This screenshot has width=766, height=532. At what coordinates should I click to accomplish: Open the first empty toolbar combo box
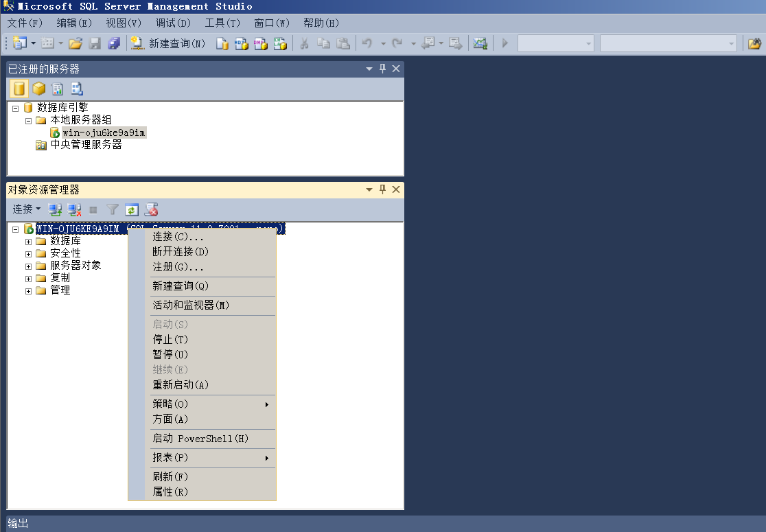click(x=556, y=43)
